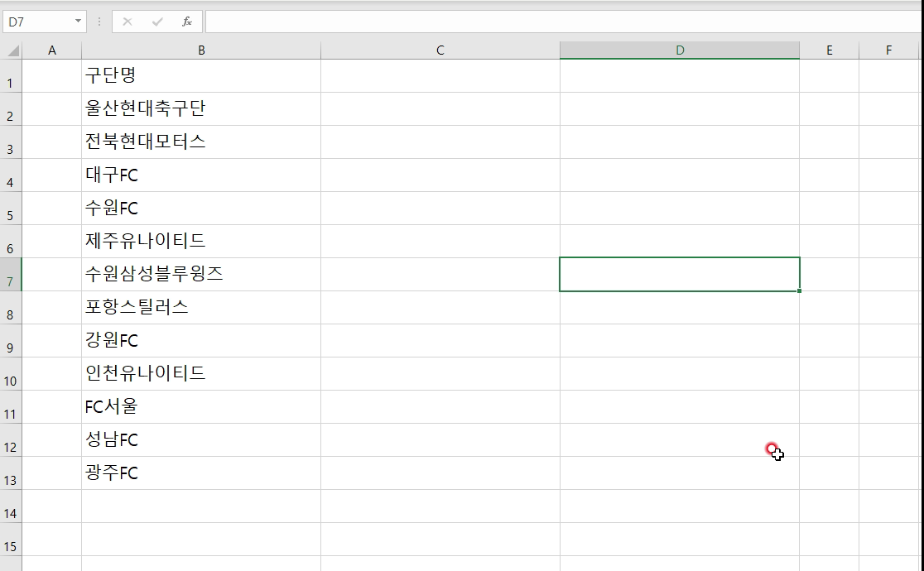Click the Select All corner triangle
The height and width of the screenshot is (571, 924).
[x=12, y=50]
